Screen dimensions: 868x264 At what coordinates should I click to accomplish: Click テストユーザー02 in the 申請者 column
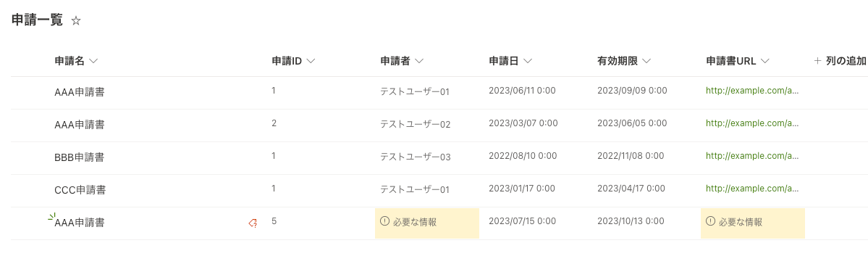[x=416, y=125]
